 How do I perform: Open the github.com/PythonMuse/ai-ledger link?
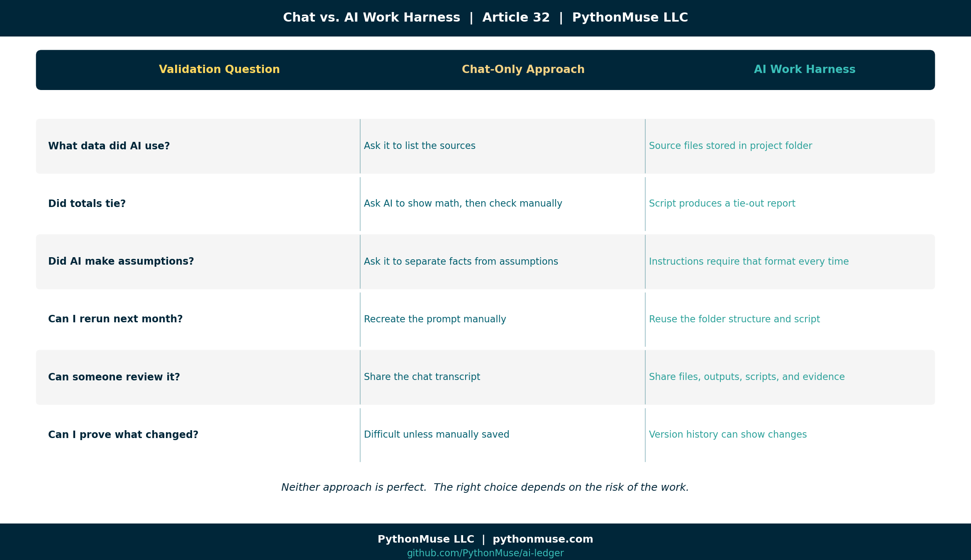486,553
